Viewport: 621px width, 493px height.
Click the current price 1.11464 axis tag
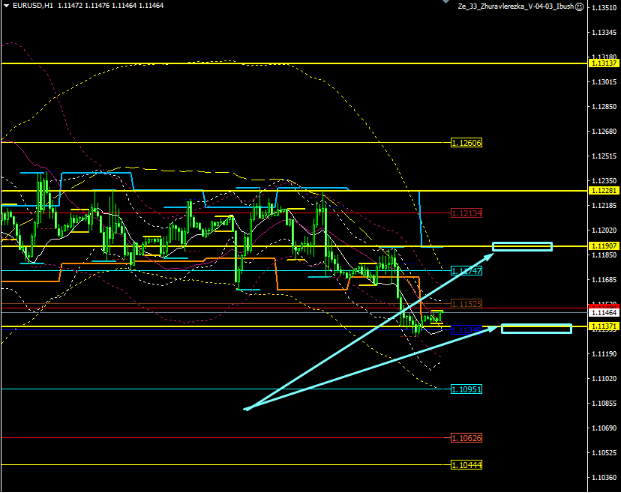point(603,312)
